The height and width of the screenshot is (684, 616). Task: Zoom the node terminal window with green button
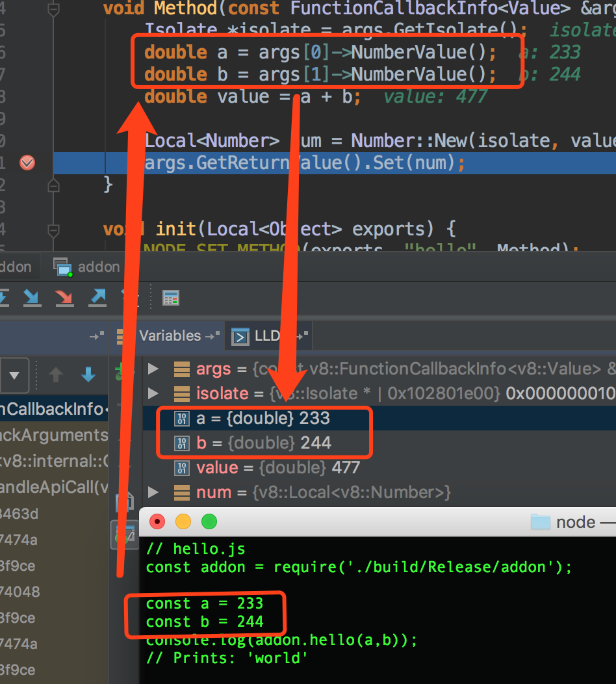pyautogui.click(x=209, y=521)
